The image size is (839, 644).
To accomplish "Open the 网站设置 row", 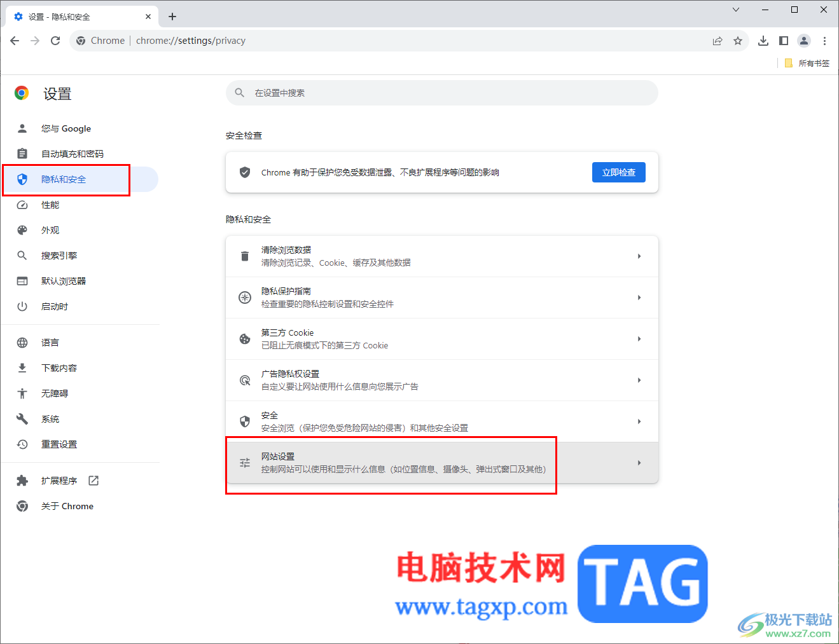I will click(x=442, y=463).
